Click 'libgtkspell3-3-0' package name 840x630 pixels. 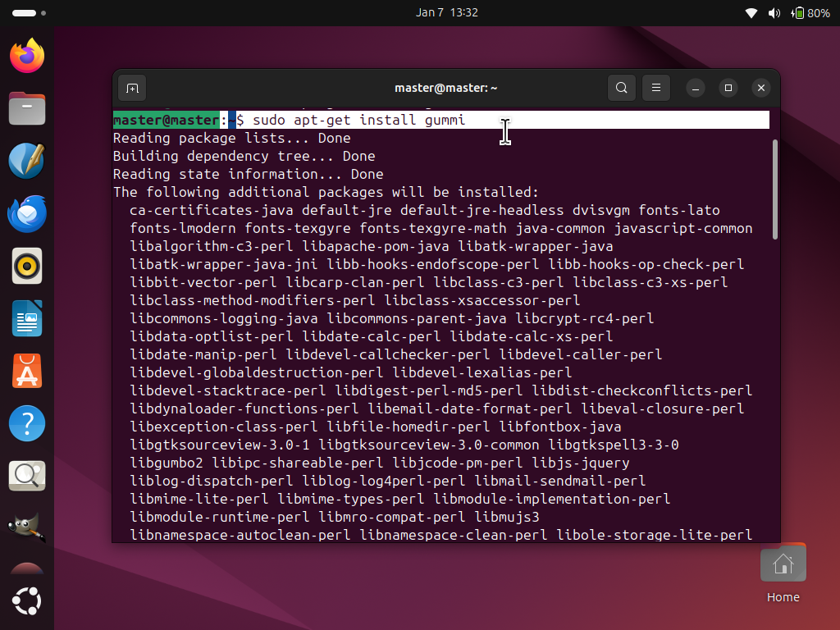click(x=614, y=445)
